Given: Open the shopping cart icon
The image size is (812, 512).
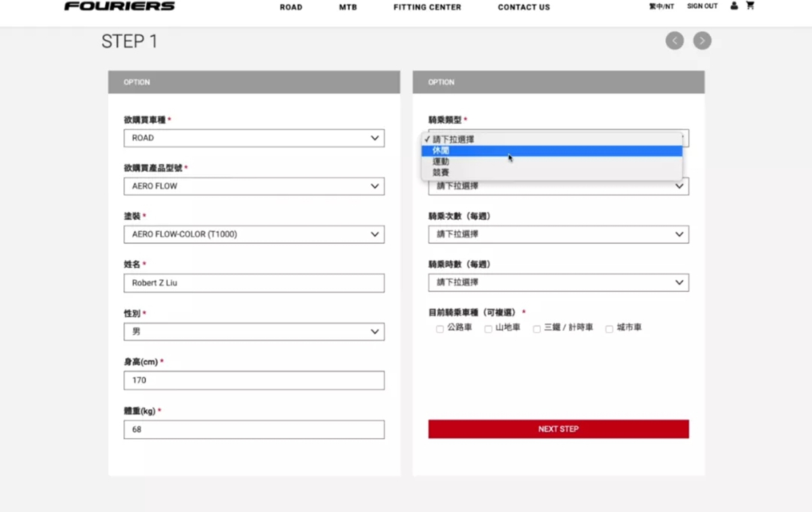Looking at the screenshot, I should (750, 5).
